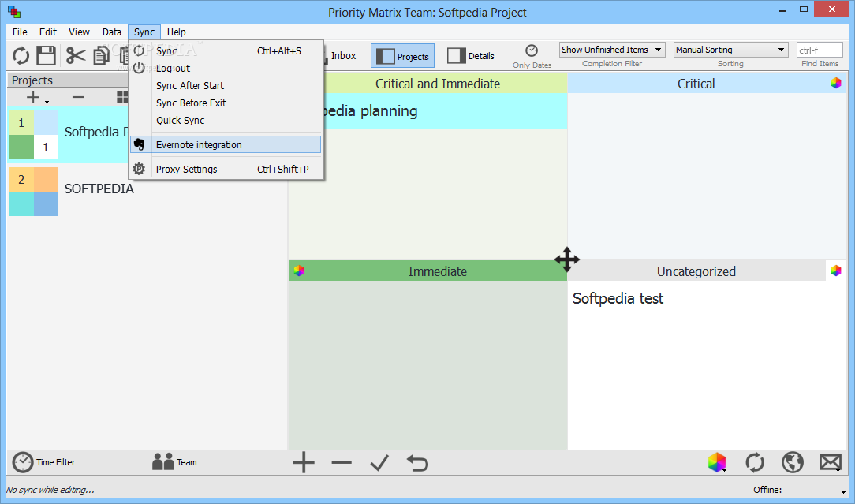The image size is (855, 504).
Task: Open the File menu
Action: [20, 32]
